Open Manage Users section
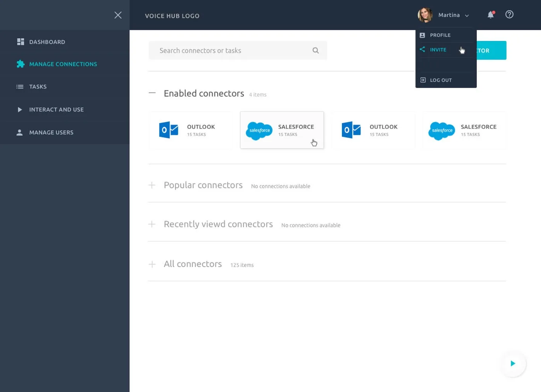 (65, 132)
